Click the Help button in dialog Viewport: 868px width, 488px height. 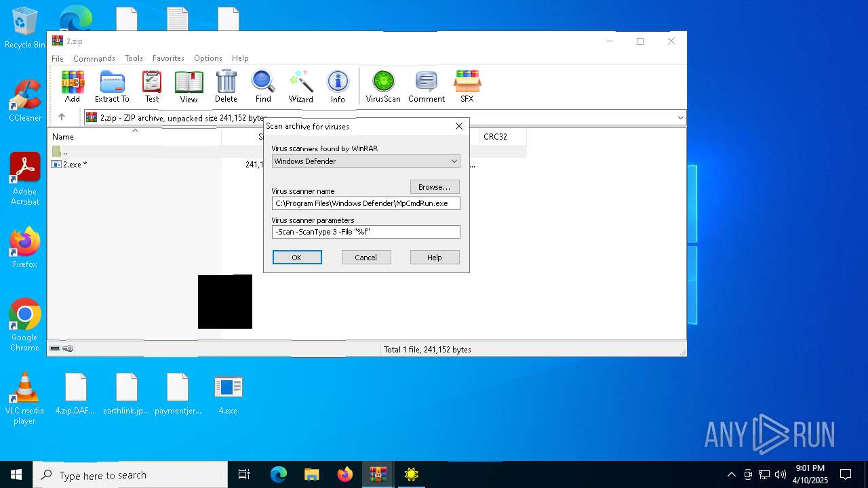[x=435, y=258]
